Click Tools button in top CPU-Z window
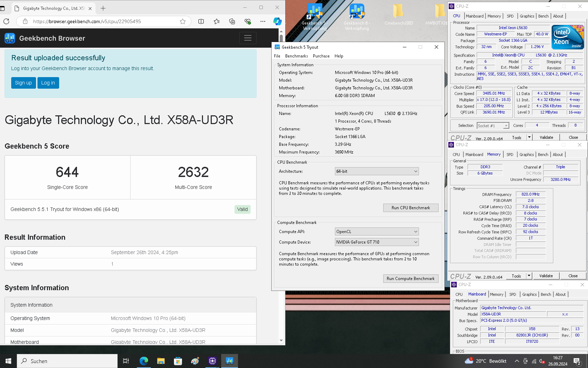This screenshot has width=588, height=368. coord(517,137)
